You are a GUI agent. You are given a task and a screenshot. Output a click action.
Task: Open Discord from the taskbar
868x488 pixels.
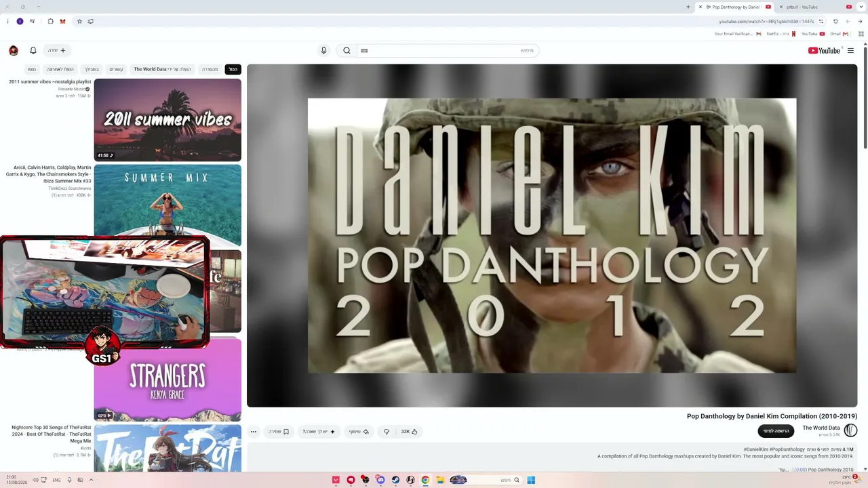pos(380,480)
